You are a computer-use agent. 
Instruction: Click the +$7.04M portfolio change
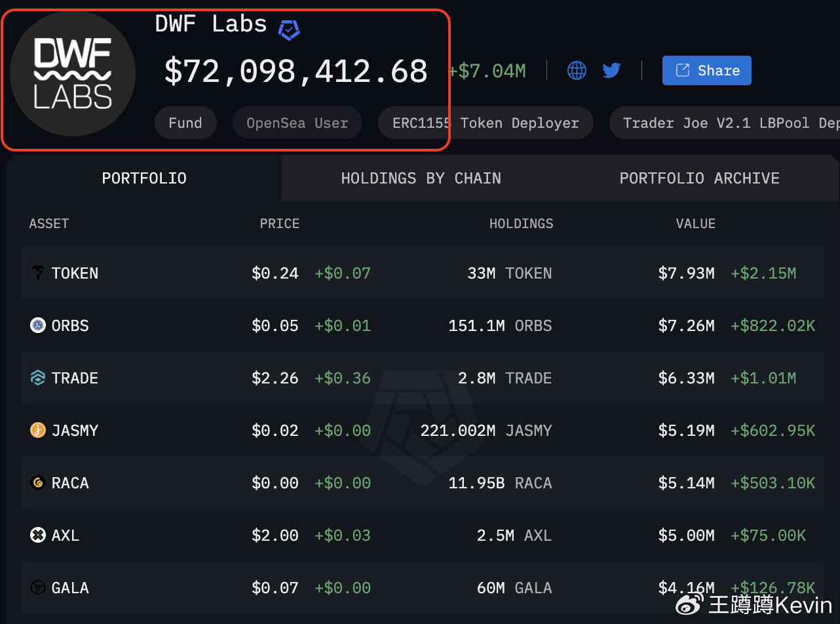point(487,71)
